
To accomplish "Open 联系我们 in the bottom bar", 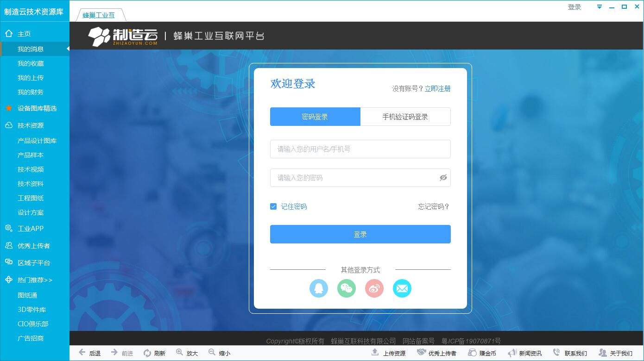I will [x=570, y=353].
